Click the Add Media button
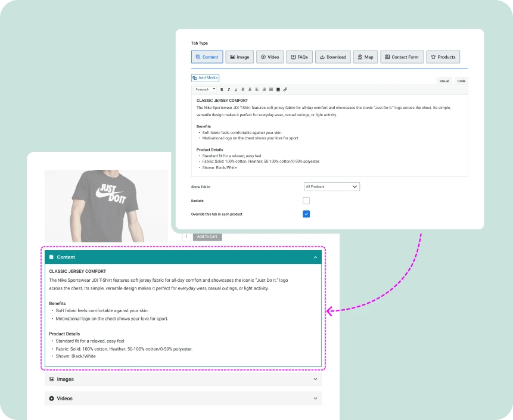 coord(206,78)
